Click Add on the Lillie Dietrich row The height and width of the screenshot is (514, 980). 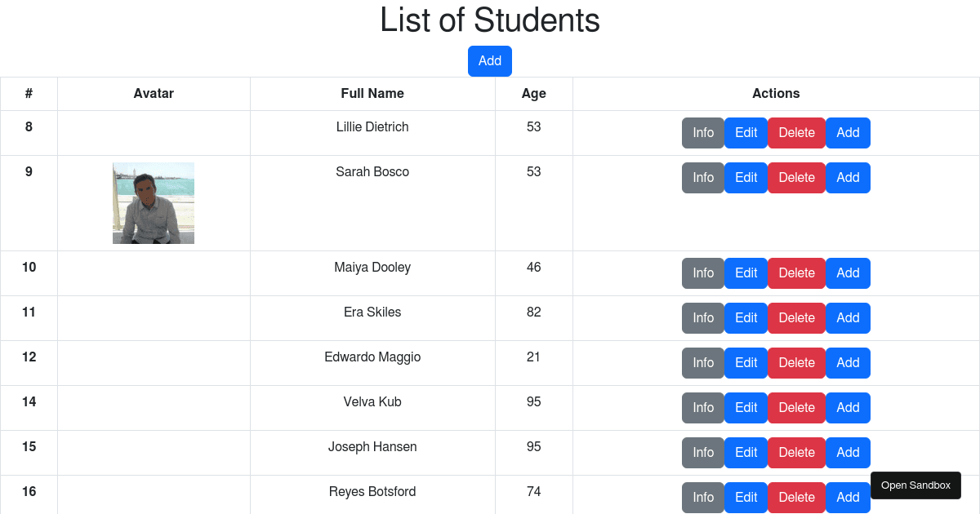point(848,132)
